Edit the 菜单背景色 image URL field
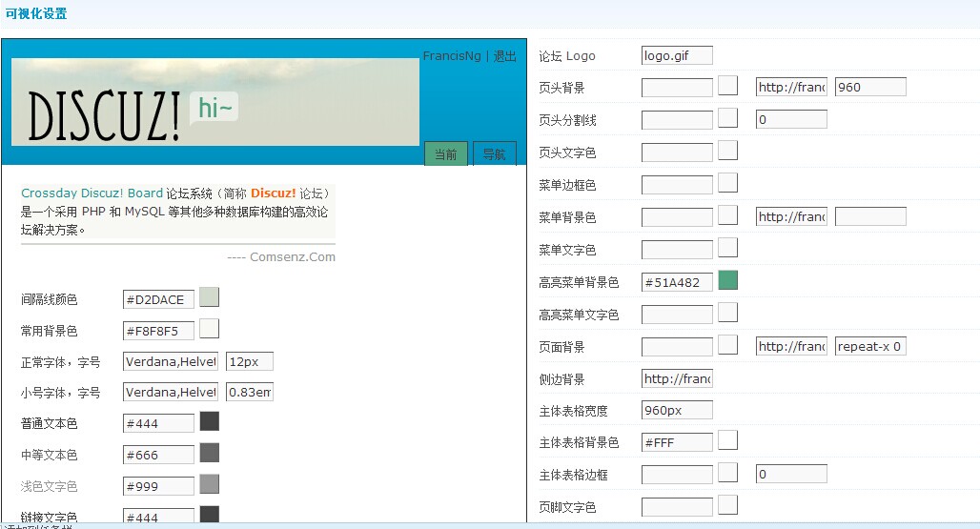 (x=791, y=216)
